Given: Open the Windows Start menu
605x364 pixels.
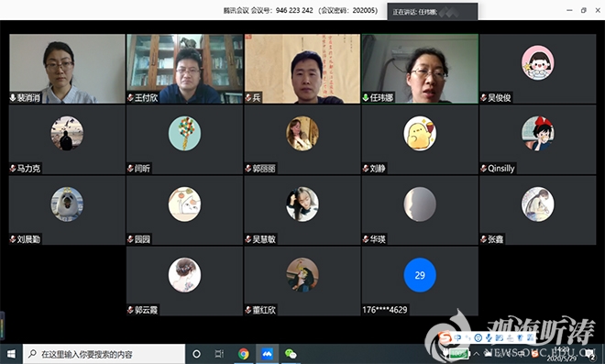Looking at the screenshot, I should click(11, 354).
